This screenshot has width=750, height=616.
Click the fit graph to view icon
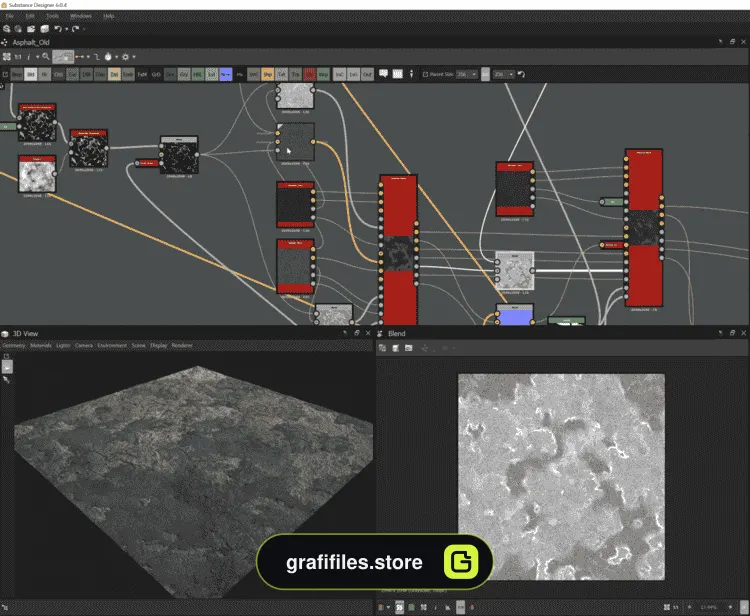point(7,56)
